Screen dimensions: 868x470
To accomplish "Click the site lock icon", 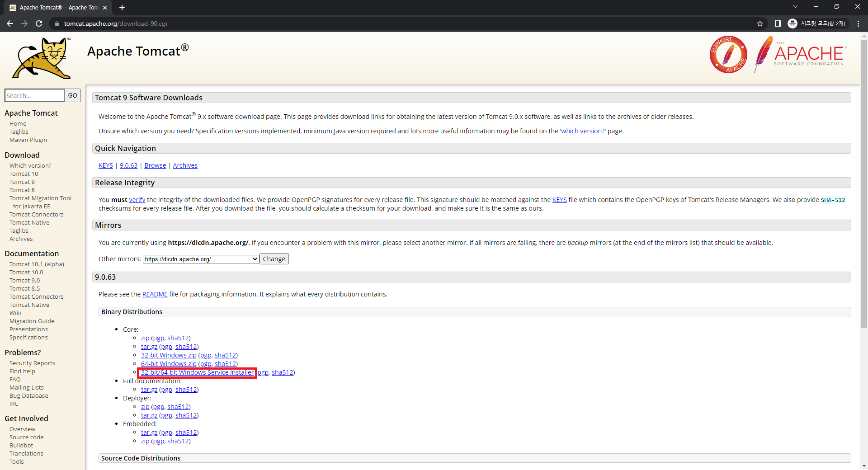I will [57, 23].
